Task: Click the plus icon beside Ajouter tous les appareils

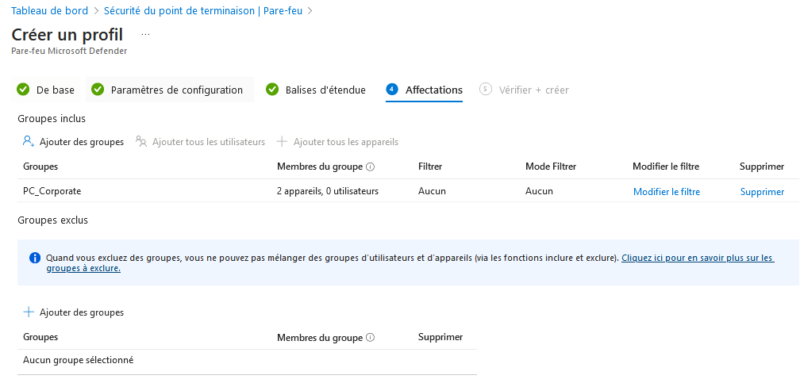Action: click(282, 141)
